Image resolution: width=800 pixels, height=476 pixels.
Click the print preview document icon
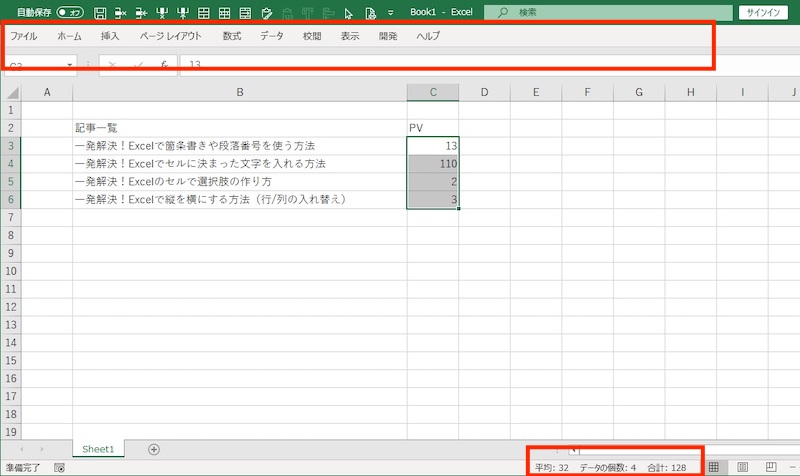[x=370, y=13]
